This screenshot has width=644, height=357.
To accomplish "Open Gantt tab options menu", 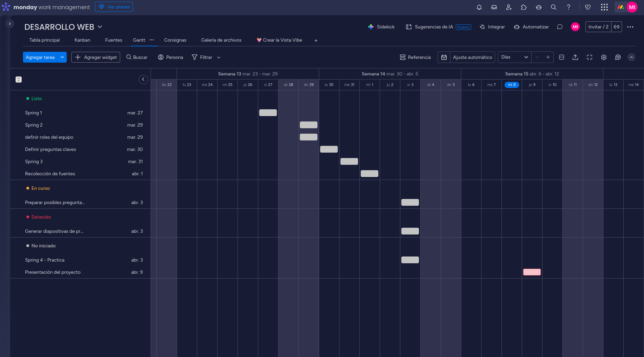I will click(152, 40).
